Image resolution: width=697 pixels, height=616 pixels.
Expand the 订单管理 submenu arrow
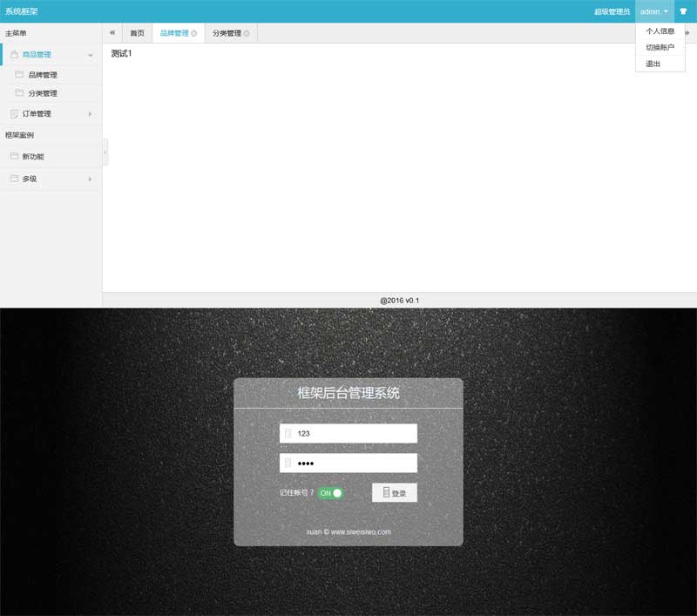pyautogui.click(x=90, y=113)
